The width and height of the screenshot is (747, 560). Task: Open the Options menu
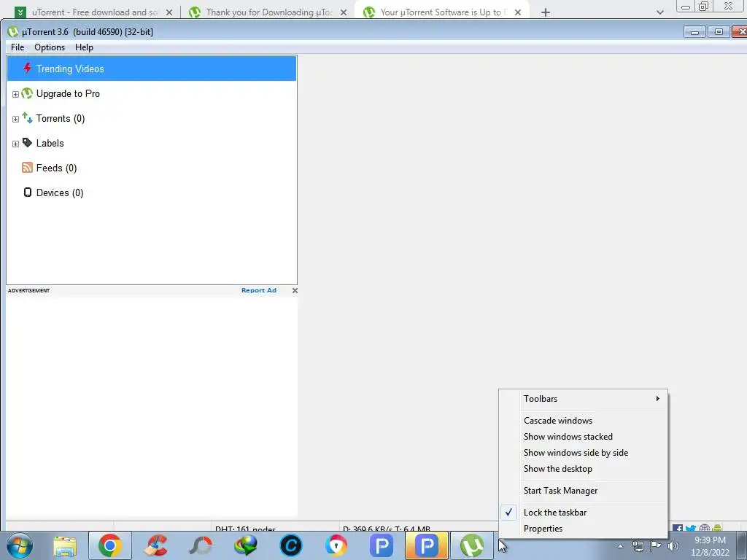50,47
